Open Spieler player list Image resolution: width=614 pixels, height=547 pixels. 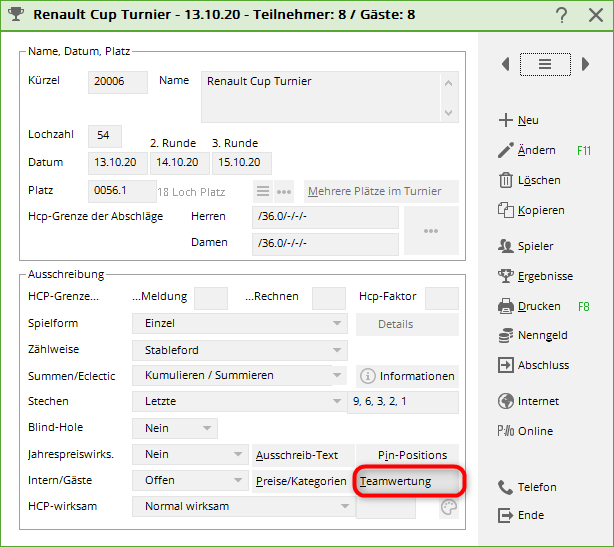(505, 246)
